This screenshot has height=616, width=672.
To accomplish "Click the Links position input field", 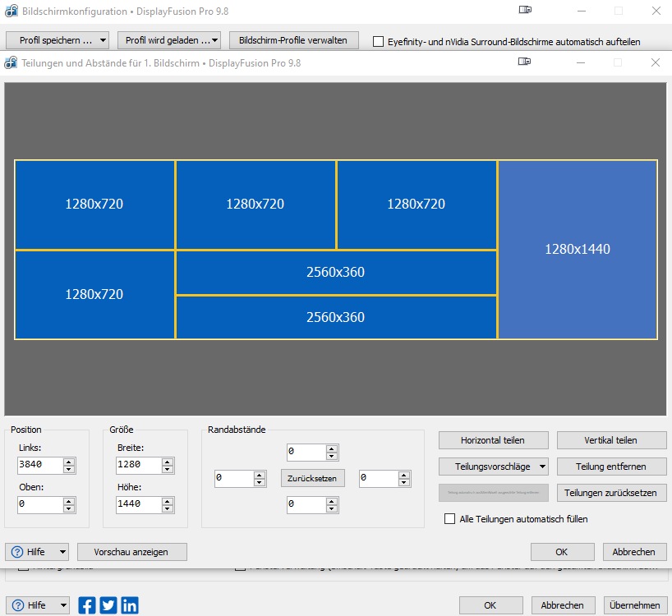I will click(40, 465).
